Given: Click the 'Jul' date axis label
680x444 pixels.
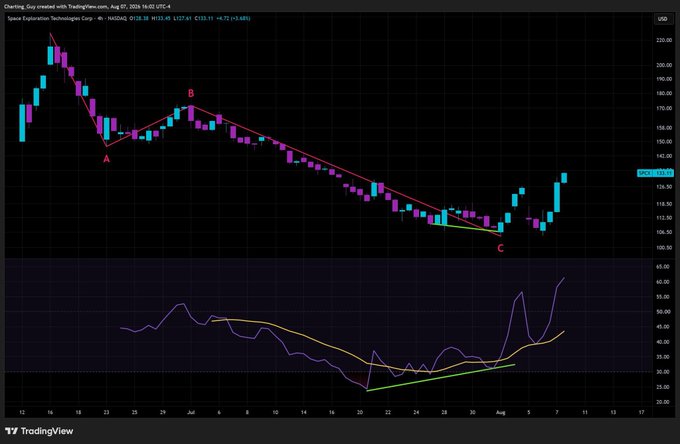Looking at the screenshot, I should click(x=191, y=412).
